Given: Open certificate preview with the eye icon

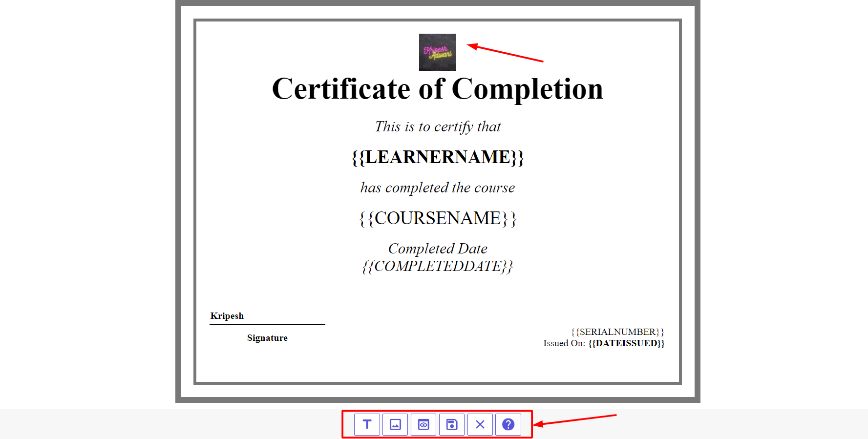Looking at the screenshot, I should [x=423, y=424].
